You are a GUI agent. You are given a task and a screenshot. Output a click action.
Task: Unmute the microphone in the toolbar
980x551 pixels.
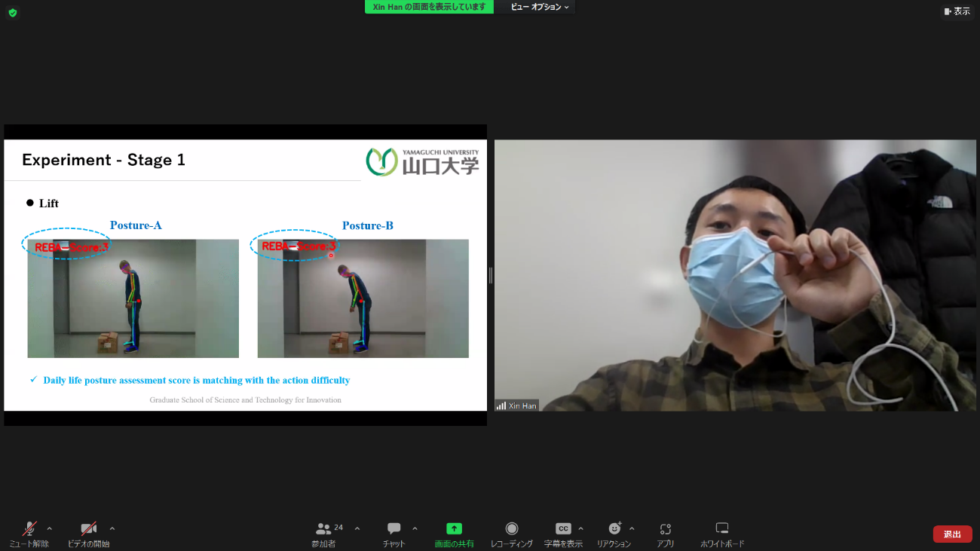coord(29,529)
